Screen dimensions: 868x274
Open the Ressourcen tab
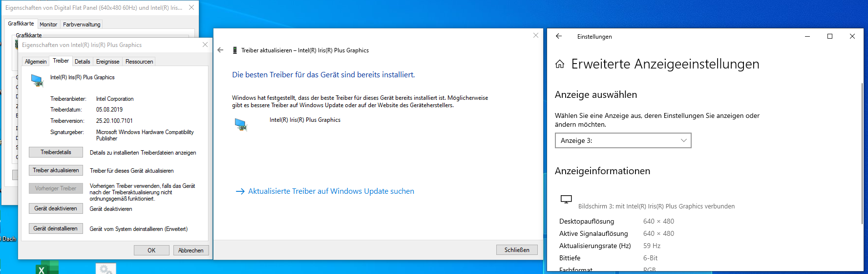pyautogui.click(x=139, y=62)
